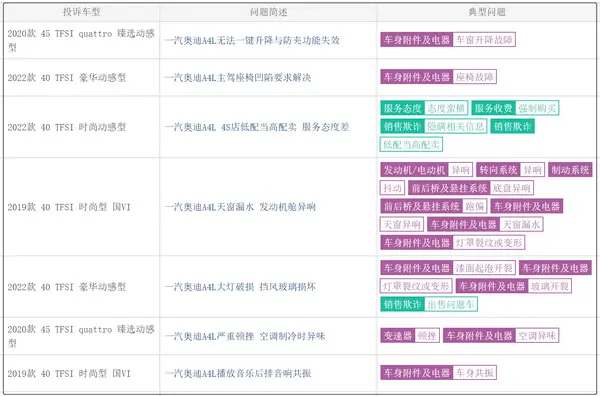Viewport: 600px width, 396px height.
Task: Open complaint '一汽奥迪A4L无法一键升降与防夹功能失效'
Action: pyautogui.click(x=253, y=40)
